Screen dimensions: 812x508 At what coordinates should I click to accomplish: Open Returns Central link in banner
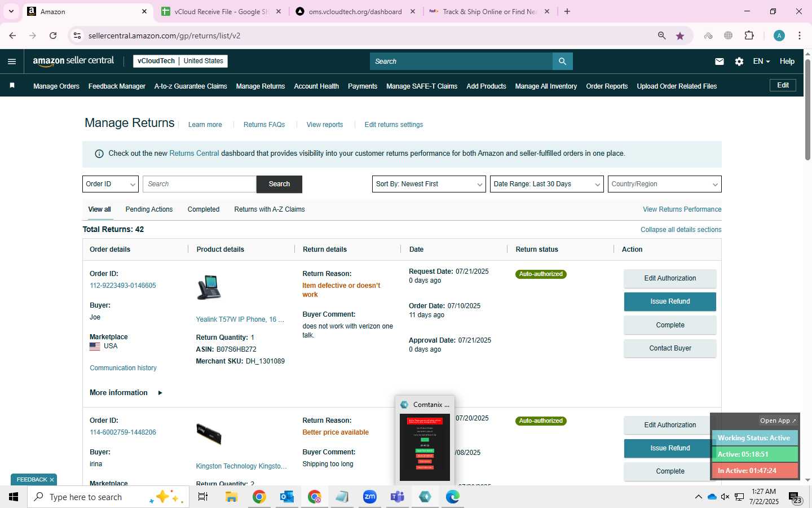(194, 154)
